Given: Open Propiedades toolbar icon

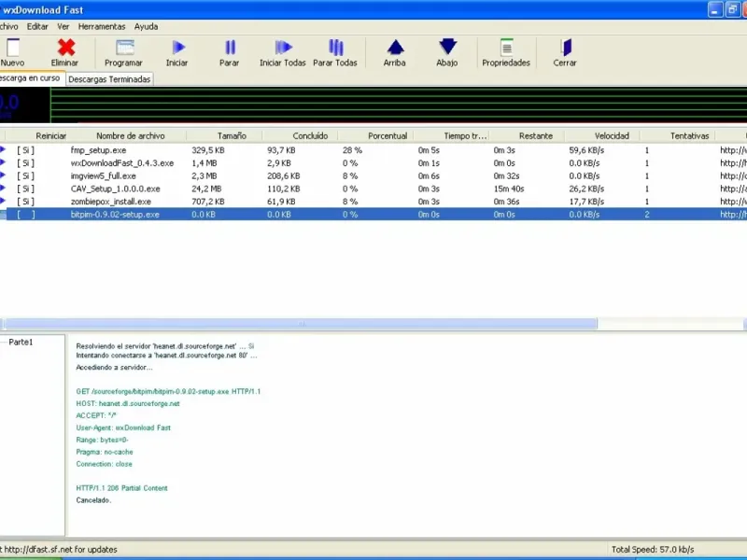Looking at the screenshot, I should (x=506, y=48).
